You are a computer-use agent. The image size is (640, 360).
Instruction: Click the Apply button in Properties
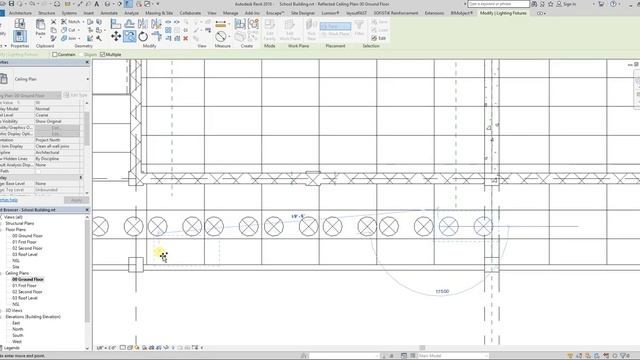76,200
